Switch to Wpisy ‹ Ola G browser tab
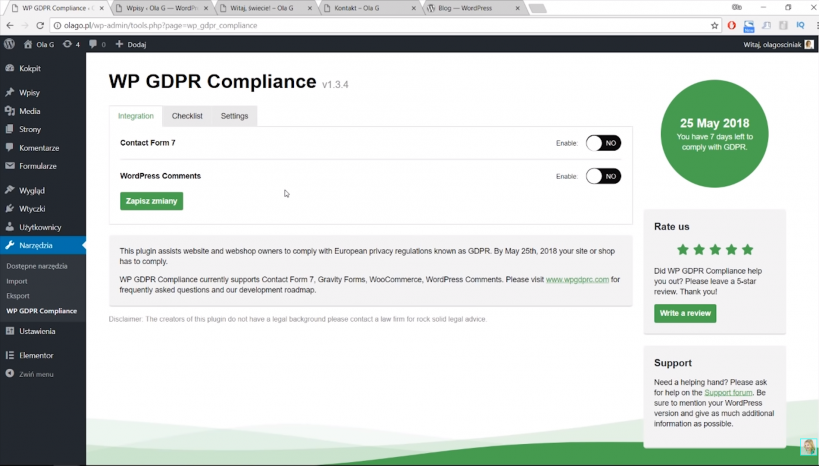 pos(161,8)
